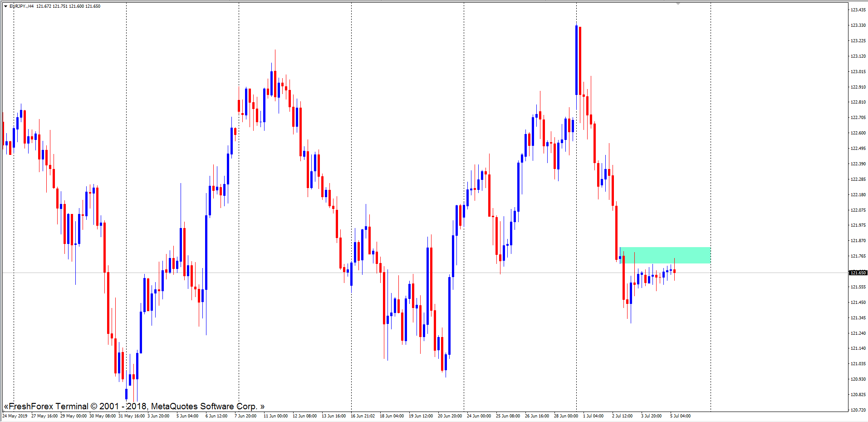Click the 121.870 price axis label
This screenshot has width=868, height=422.
point(858,241)
